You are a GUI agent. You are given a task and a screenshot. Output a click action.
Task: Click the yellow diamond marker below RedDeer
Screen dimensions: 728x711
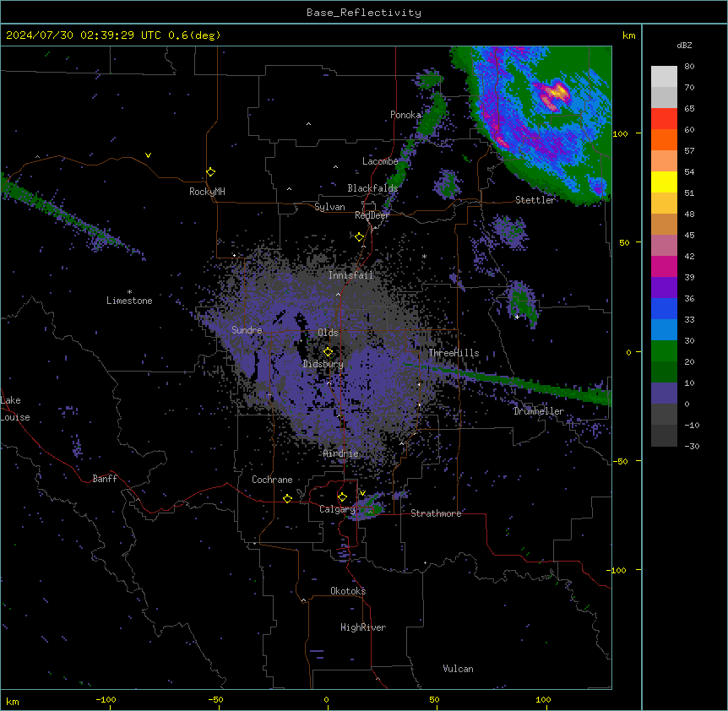tap(359, 237)
